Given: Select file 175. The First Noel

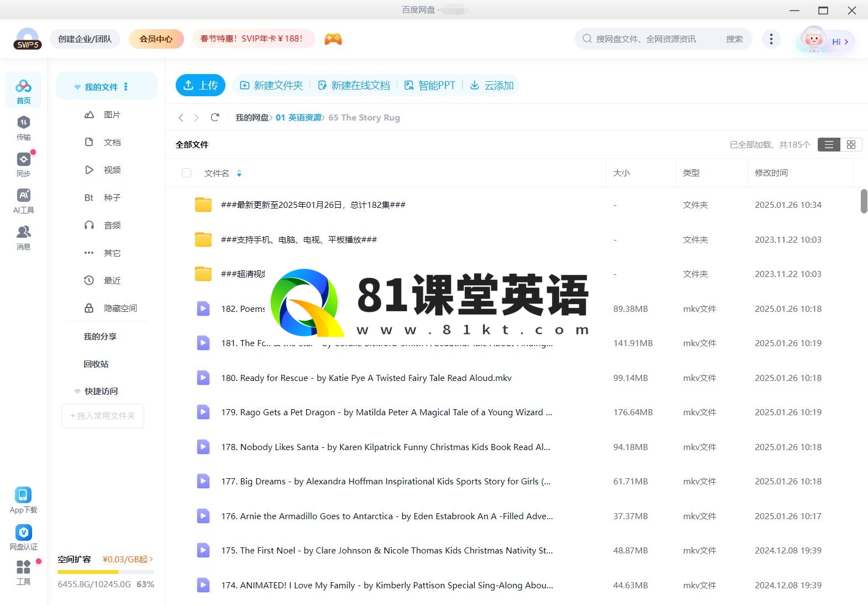Looking at the screenshot, I should pyautogui.click(x=387, y=550).
